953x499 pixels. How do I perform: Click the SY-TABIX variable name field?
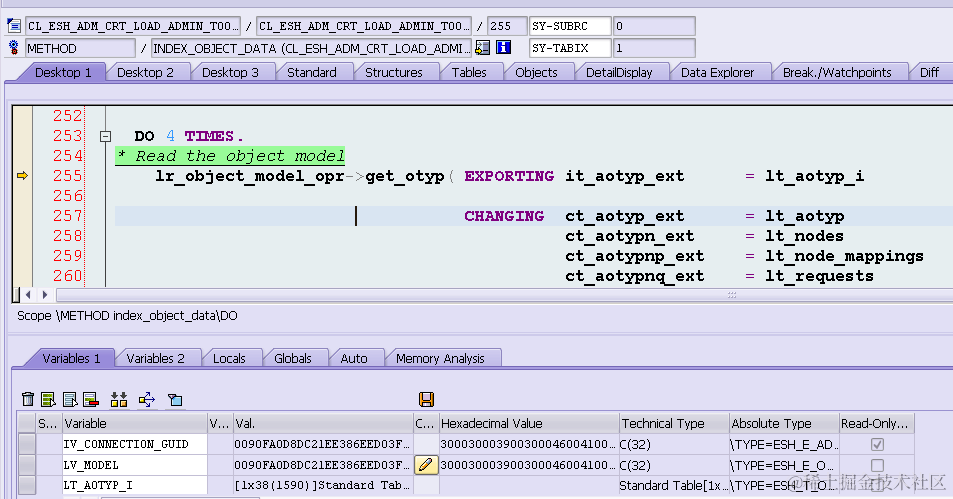(569, 48)
